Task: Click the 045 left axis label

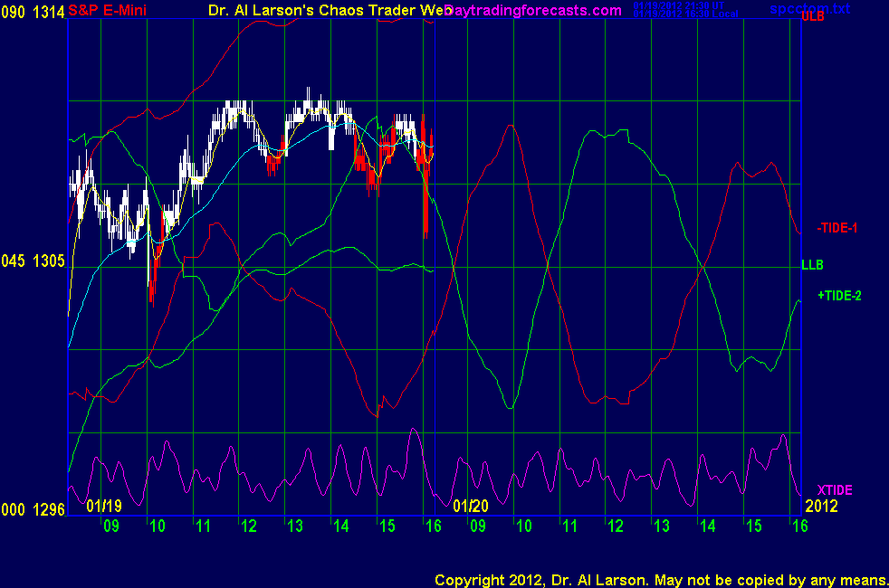Action: [x=14, y=261]
